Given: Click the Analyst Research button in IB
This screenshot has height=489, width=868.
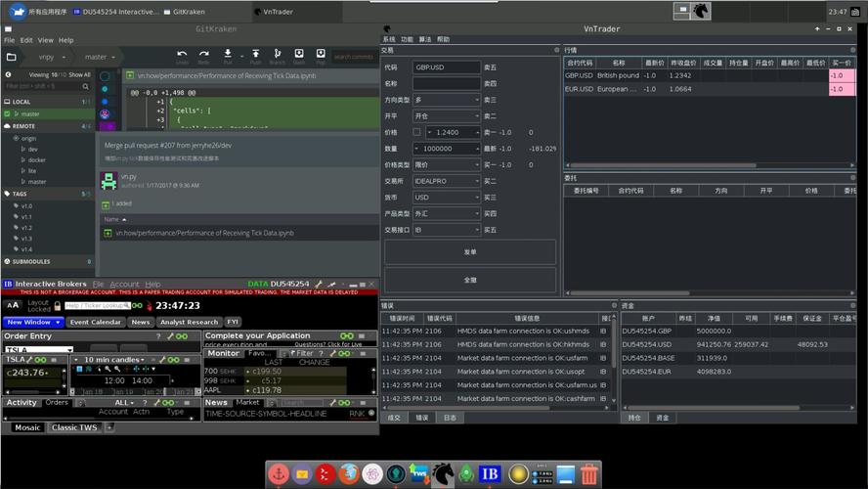Looking at the screenshot, I should click(x=189, y=322).
